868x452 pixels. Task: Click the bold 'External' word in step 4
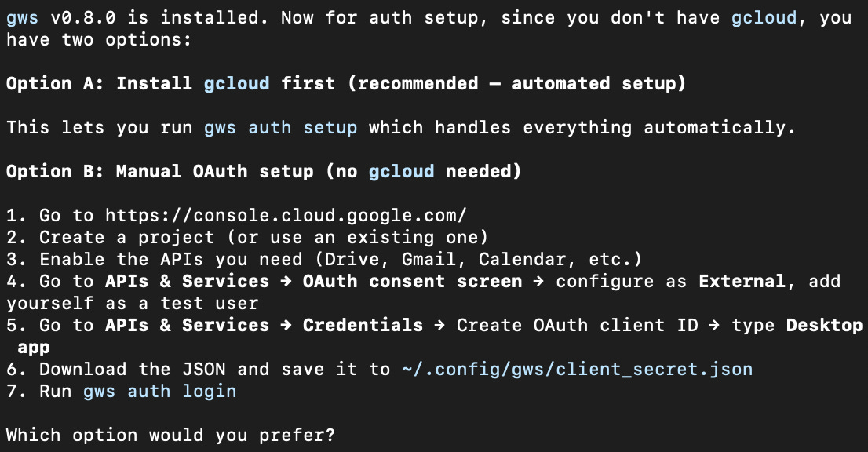[742, 281]
